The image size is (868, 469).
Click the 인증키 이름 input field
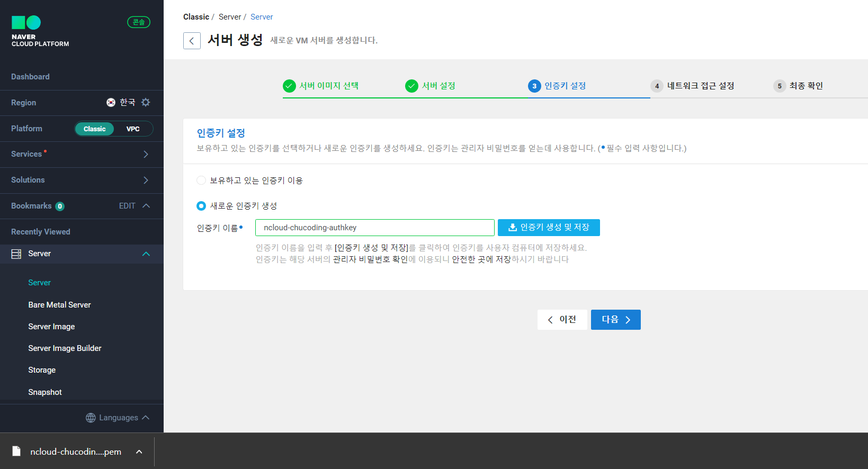375,228
